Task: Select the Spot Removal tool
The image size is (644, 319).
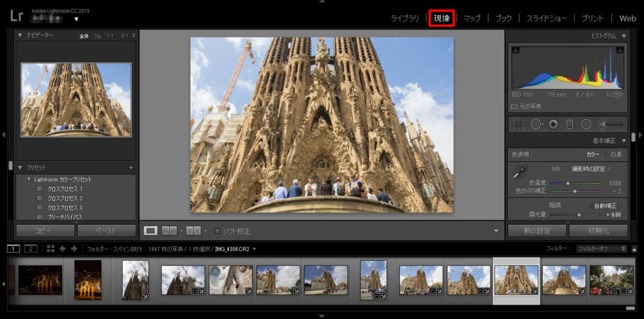Action: click(x=536, y=124)
